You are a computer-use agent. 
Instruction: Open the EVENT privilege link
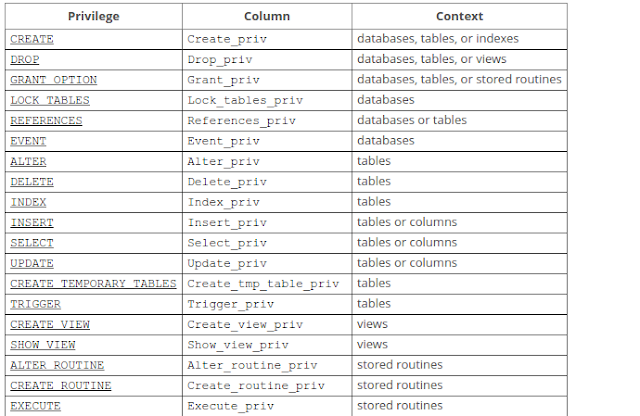point(28,141)
